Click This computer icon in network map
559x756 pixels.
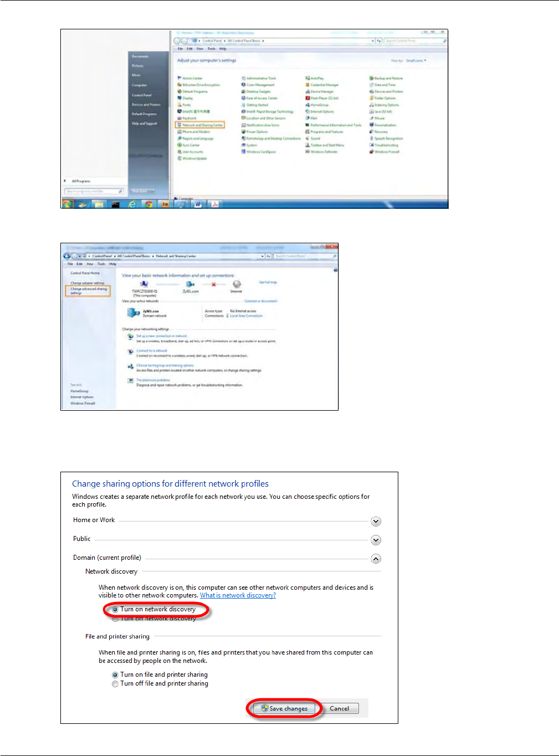point(144,284)
